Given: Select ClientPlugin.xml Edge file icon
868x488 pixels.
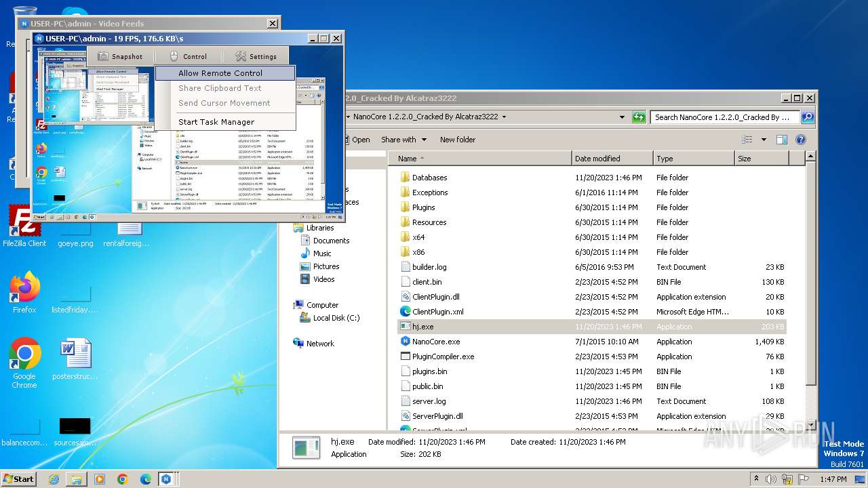Looking at the screenshot, I should click(406, 312).
